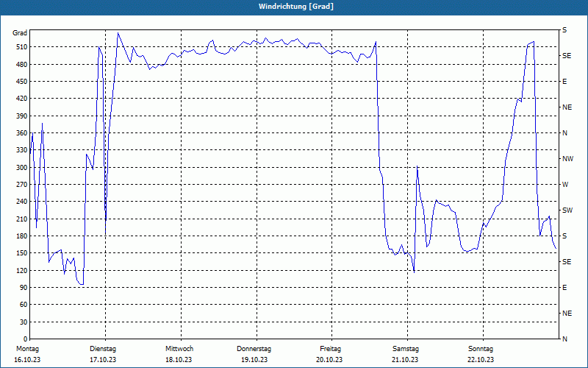
Task: Click the date 21.10.23
Action: tap(405, 360)
